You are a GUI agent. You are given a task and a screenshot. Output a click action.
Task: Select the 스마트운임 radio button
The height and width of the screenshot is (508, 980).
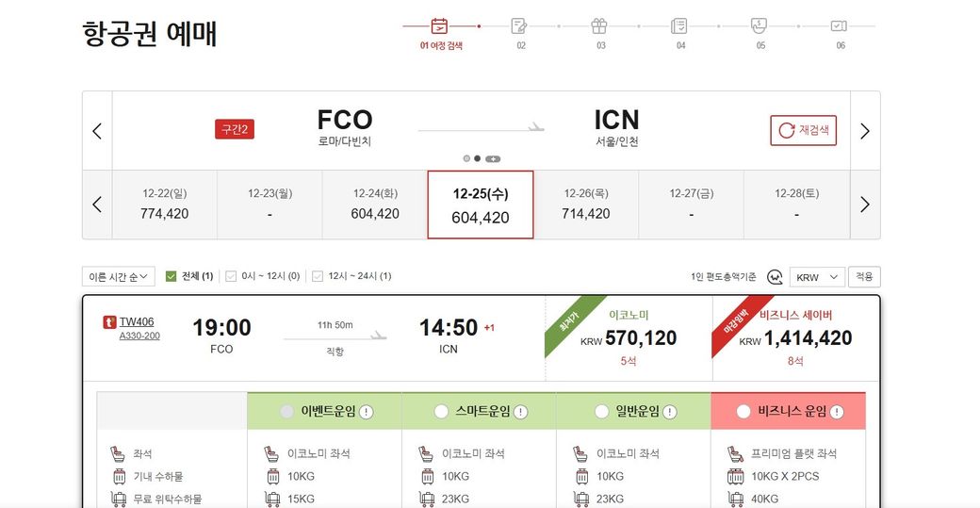[x=441, y=412]
